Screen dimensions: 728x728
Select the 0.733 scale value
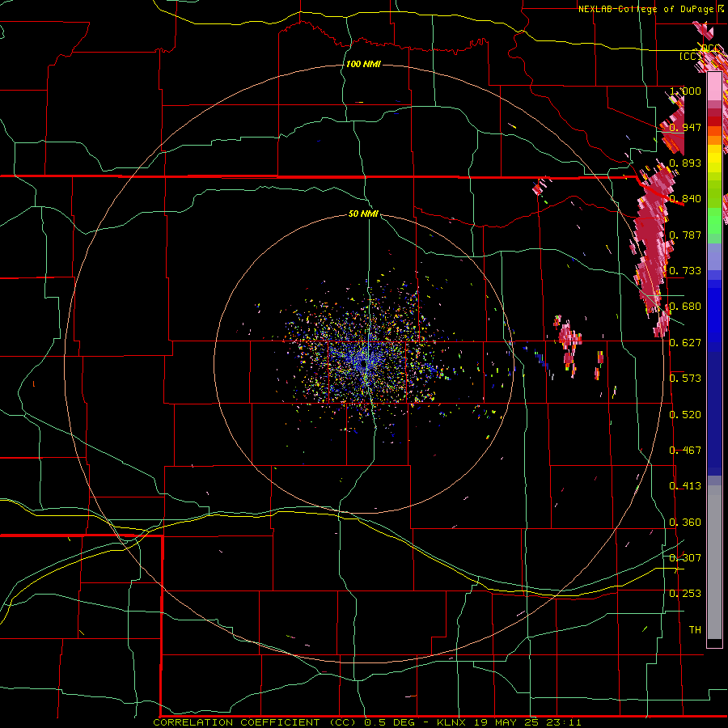(x=685, y=271)
